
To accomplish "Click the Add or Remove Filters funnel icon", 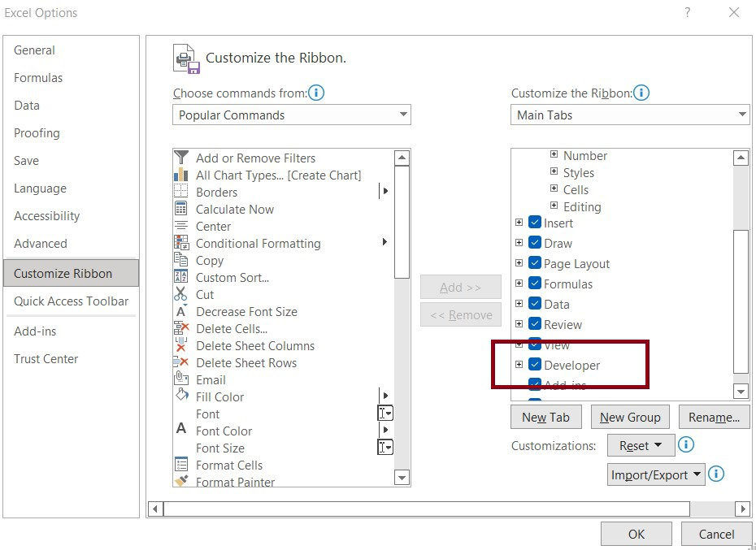I will click(x=181, y=158).
